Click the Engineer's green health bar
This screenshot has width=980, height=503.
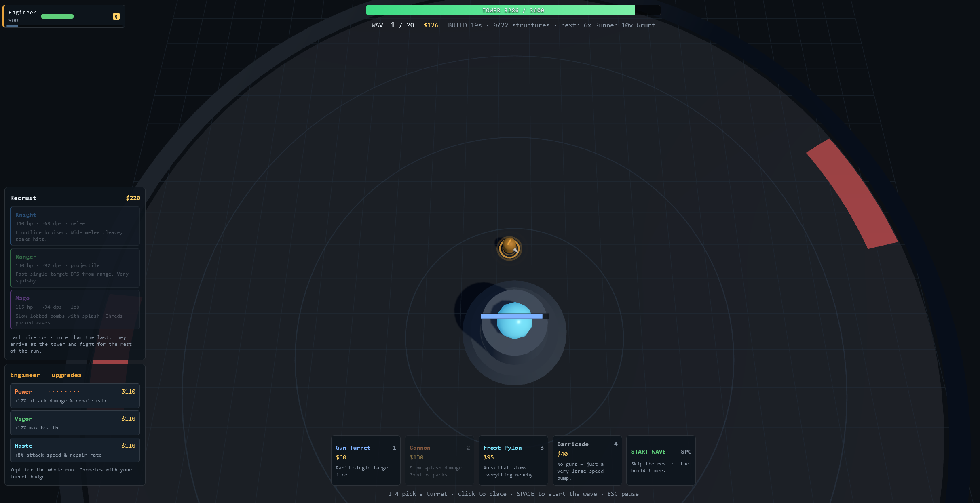(x=57, y=17)
